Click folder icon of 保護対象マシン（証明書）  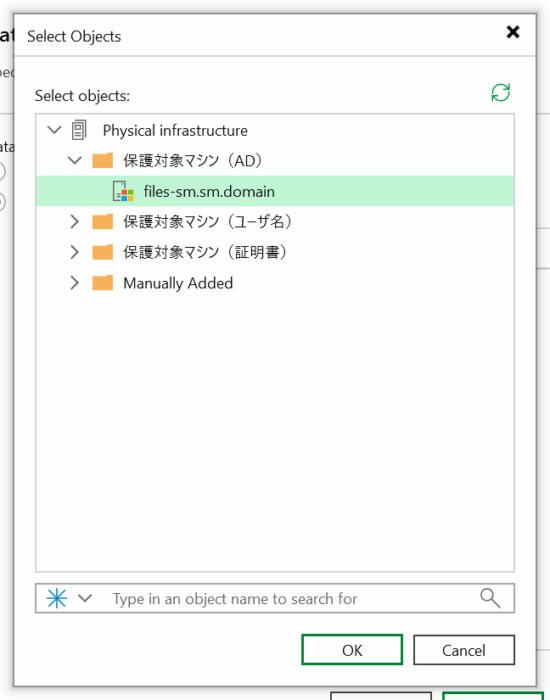tap(102, 252)
